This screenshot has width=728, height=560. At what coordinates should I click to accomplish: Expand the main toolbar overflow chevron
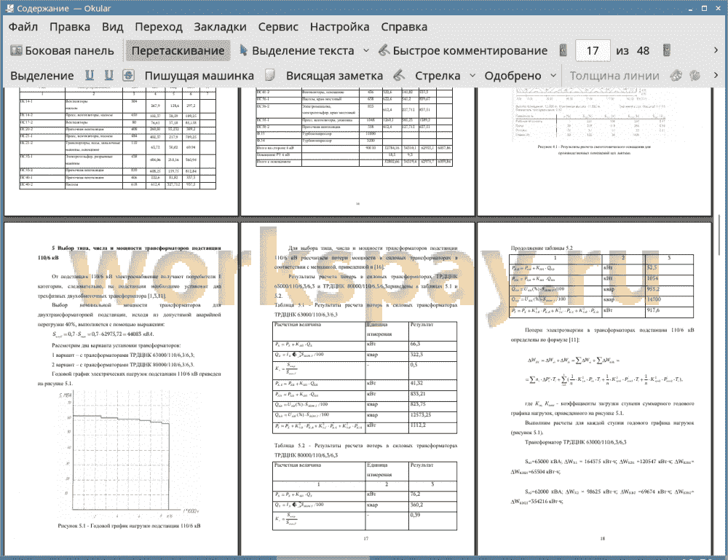(x=716, y=50)
